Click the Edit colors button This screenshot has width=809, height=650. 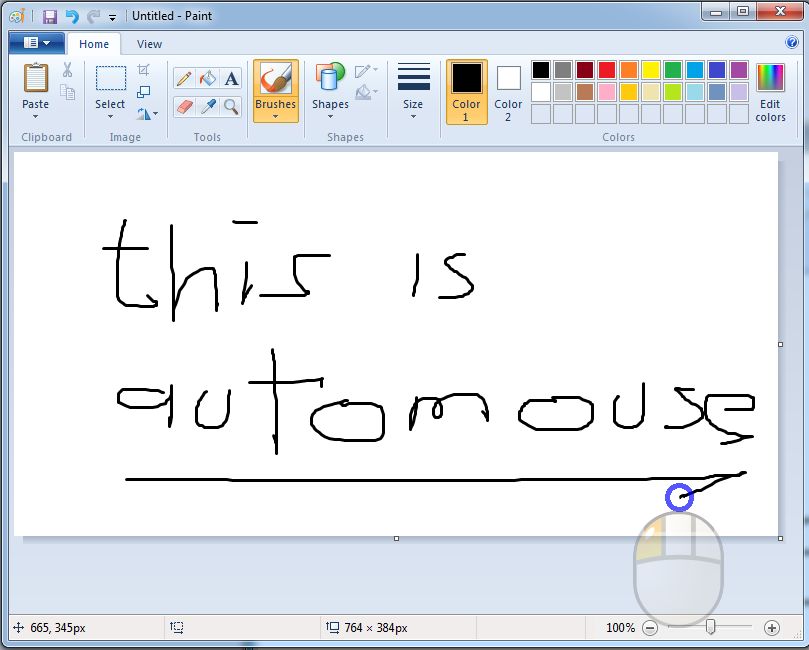click(770, 91)
